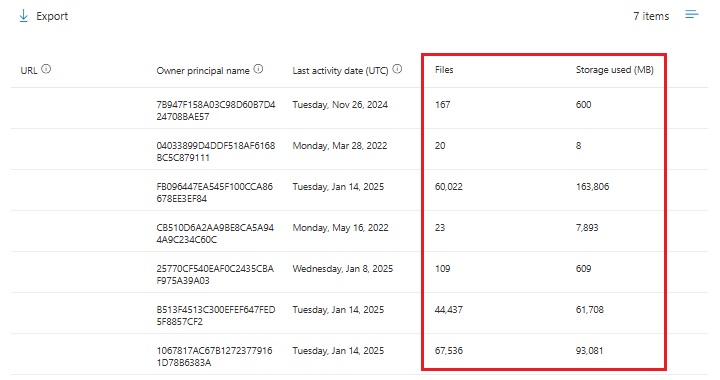
Task: Click the Files value 109
Action: (x=443, y=268)
